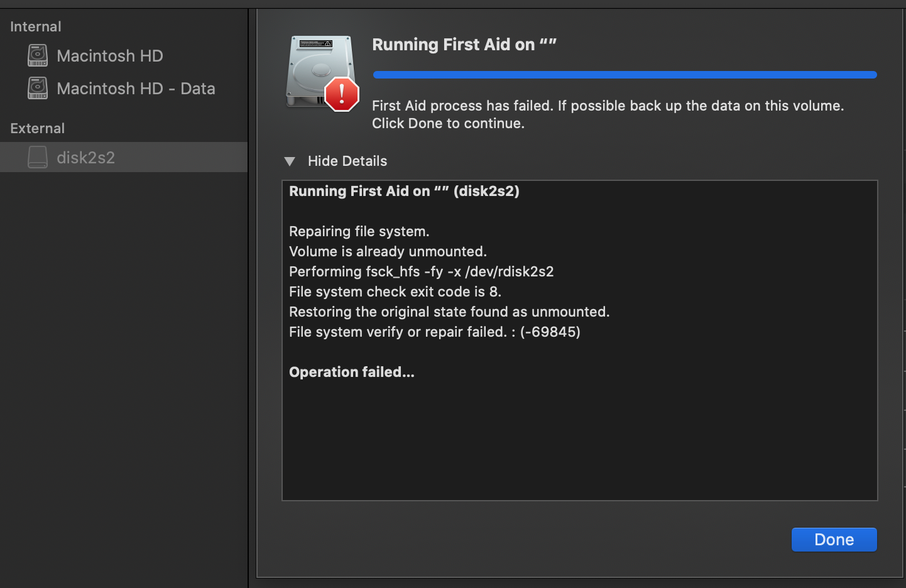Click the bold "(disk2s2)" log heading

click(x=486, y=191)
